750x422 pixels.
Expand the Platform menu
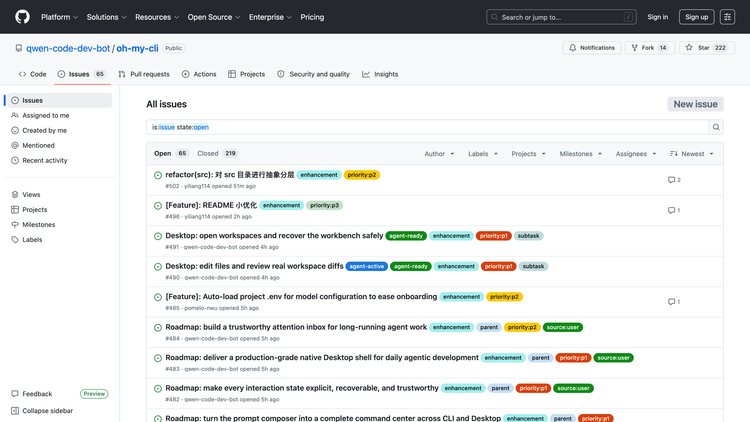pos(59,17)
